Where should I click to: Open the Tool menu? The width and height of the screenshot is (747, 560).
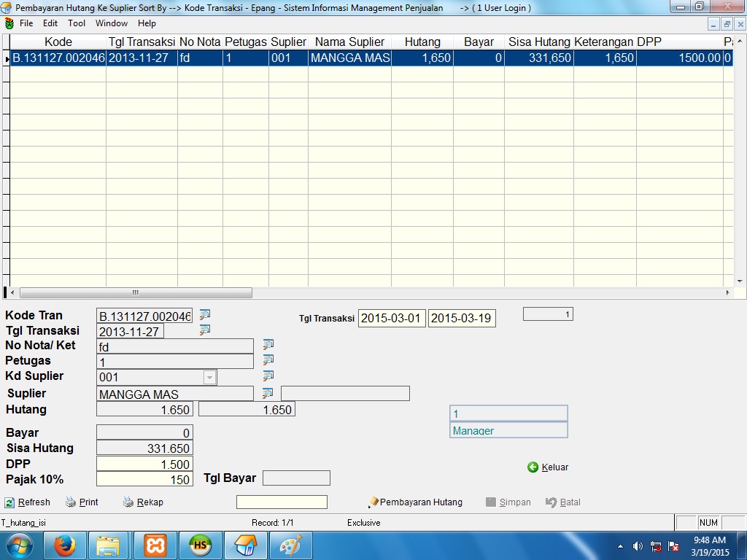tap(77, 23)
